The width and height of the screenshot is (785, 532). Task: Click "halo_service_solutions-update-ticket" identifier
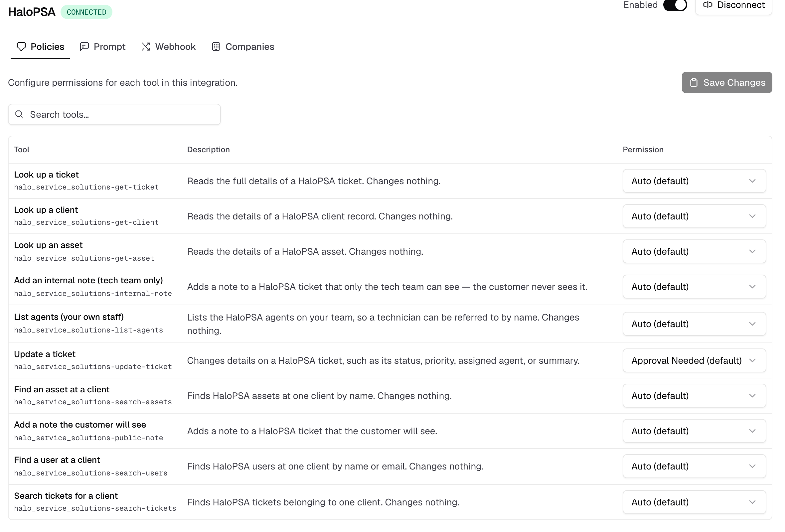coord(93,367)
